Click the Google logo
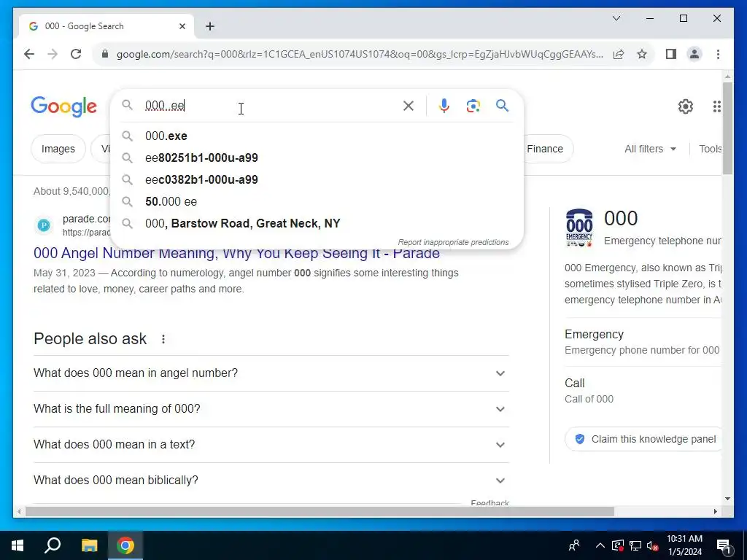The width and height of the screenshot is (747, 560). (x=64, y=106)
